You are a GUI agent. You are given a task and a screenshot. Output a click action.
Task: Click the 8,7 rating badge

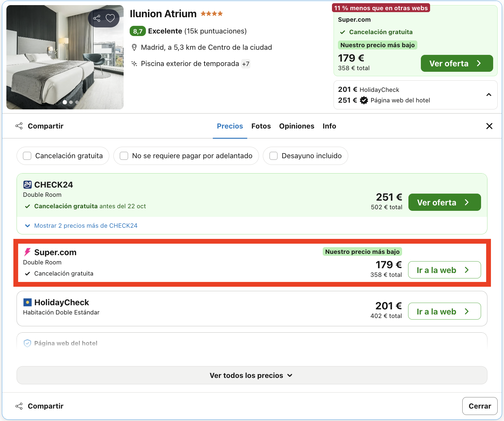(x=138, y=31)
